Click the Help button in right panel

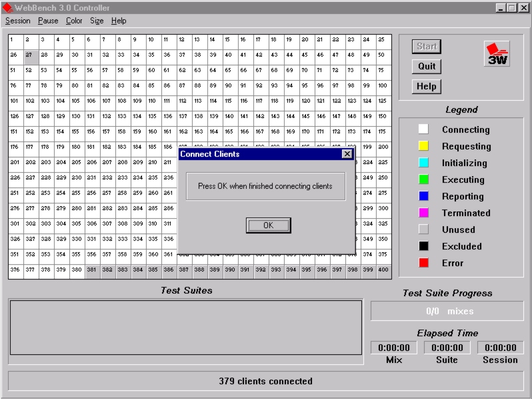point(427,86)
